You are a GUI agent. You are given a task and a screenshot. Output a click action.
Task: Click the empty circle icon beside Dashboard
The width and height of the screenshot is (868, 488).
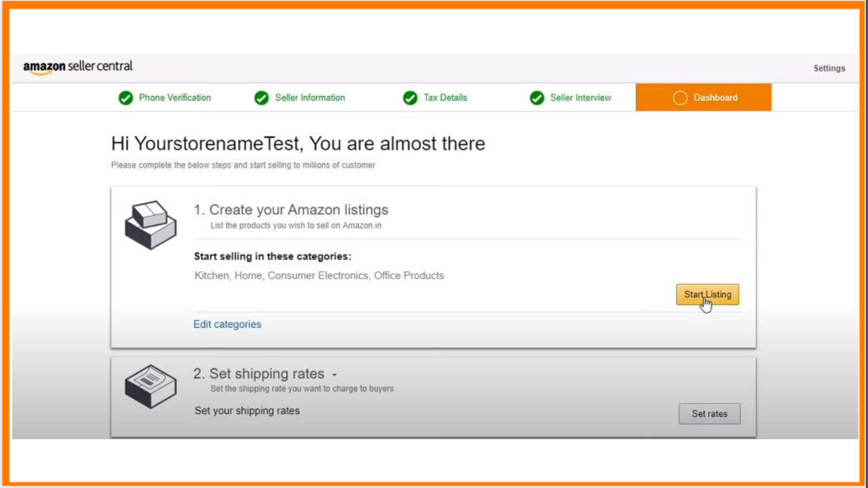[x=680, y=98]
